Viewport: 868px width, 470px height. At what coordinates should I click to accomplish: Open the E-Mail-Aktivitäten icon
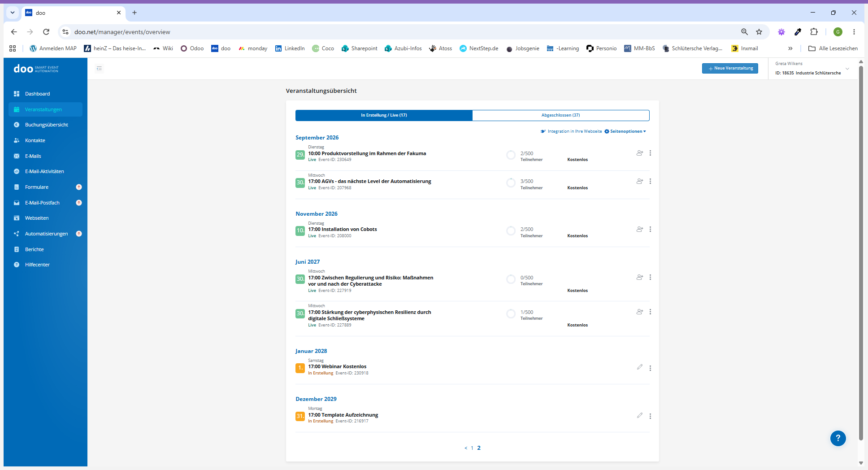click(x=17, y=171)
